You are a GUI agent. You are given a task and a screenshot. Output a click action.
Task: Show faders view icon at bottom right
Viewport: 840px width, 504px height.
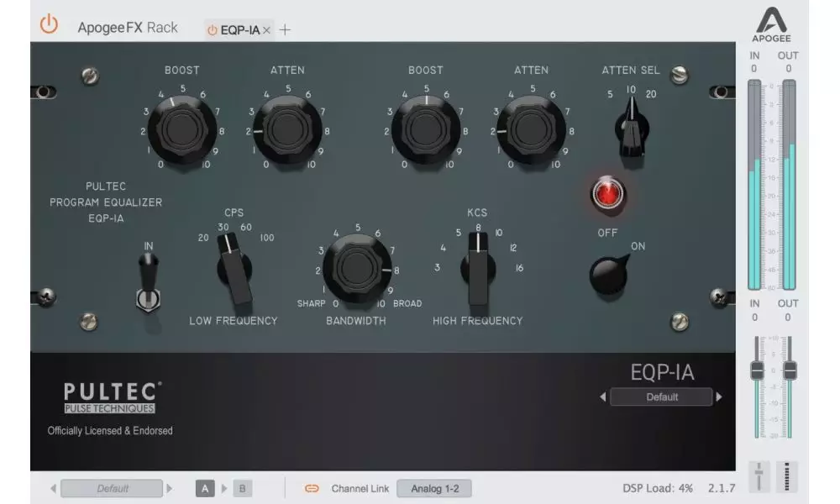759,476
